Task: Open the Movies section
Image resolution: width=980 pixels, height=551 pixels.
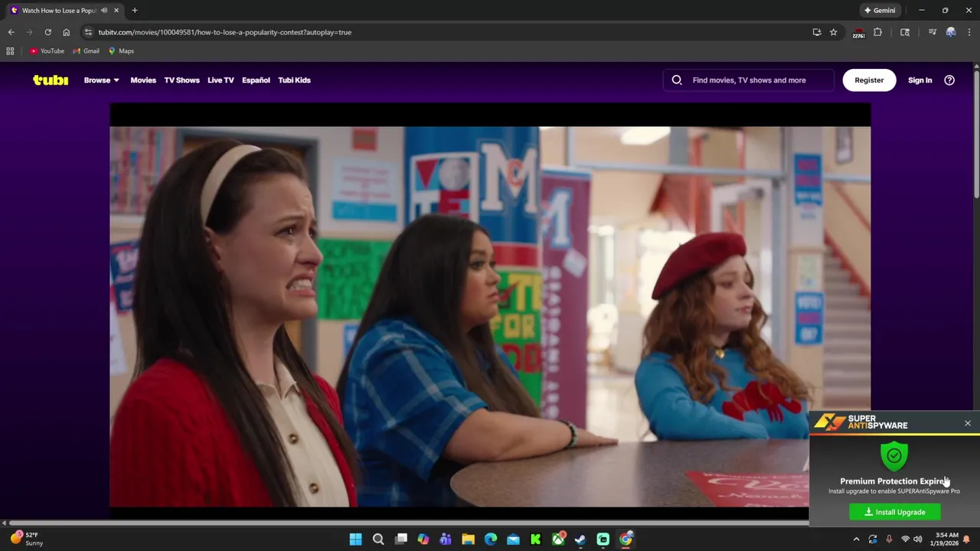Action: (143, 80)
